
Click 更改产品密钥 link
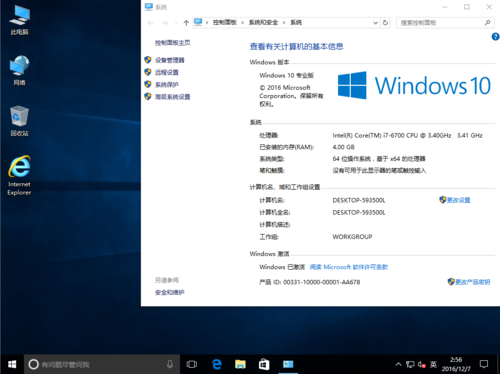(x=473, y=282)
